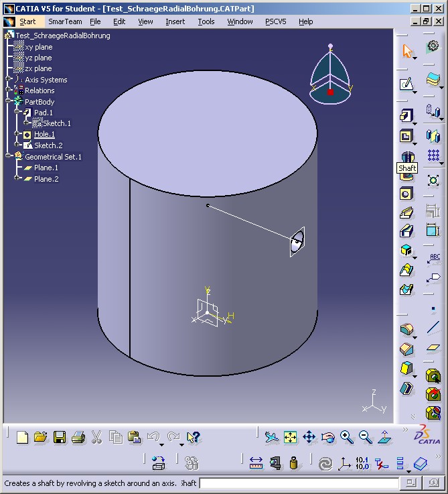This screenshot has width=448, height=494.
Task: Click the Text with Leader icon
Action: (x=433, y=259)
